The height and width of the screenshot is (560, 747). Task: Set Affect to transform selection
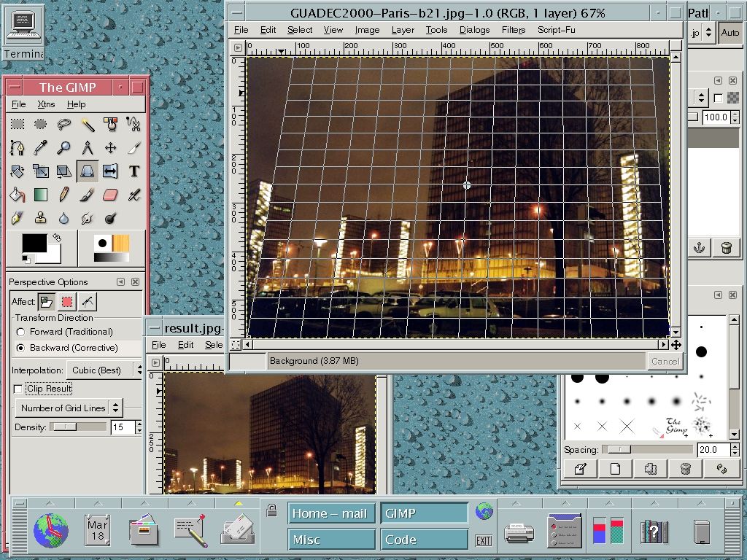click(x=67, y=301)
